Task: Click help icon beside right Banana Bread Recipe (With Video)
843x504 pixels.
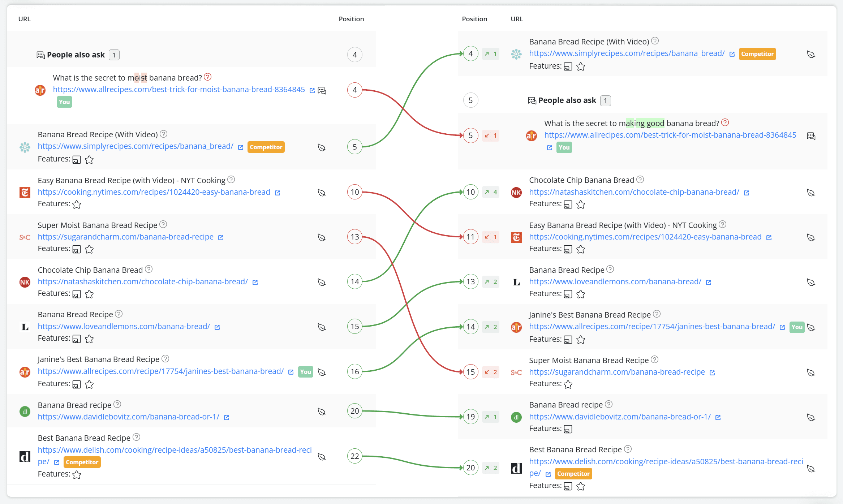Action: pyautogui.click(x=655, y=41)
